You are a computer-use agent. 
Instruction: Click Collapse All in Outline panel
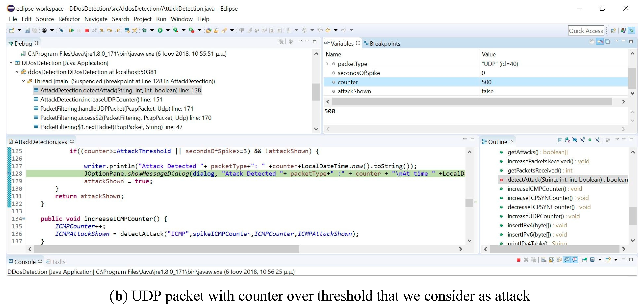click(x=559, y=140)
